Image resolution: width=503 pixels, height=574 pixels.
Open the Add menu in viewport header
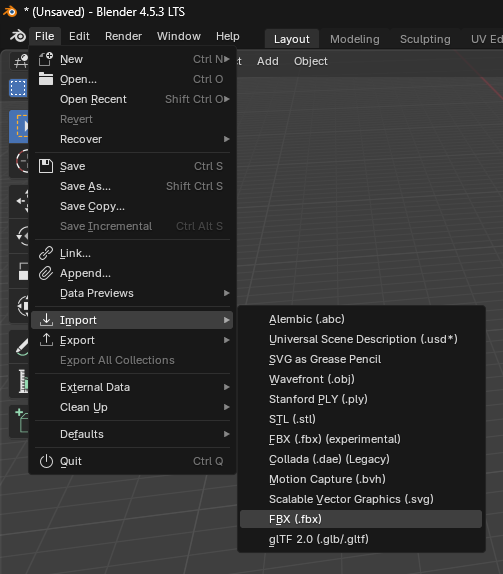(268, 61)
